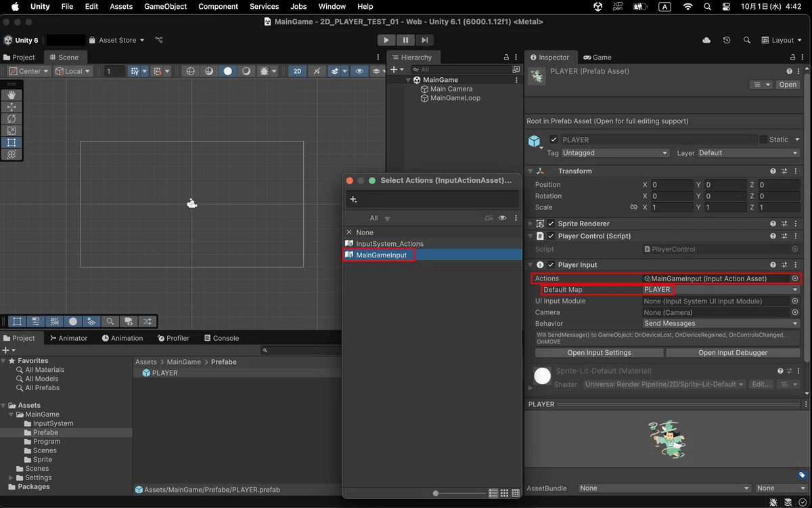812x508 pixels.
Task: Click the search icon in Unity toolbar
Action: click(x=747, y=40)
